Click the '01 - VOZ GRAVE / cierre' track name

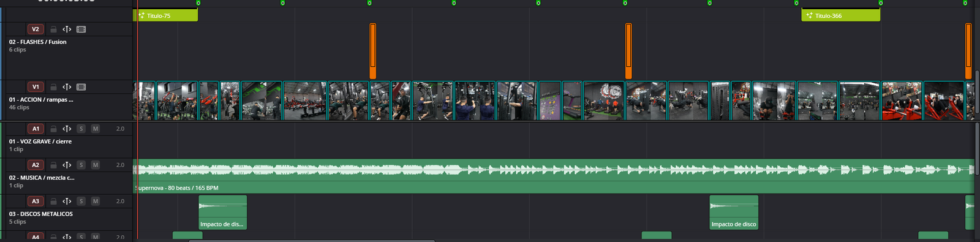[40, 141]
